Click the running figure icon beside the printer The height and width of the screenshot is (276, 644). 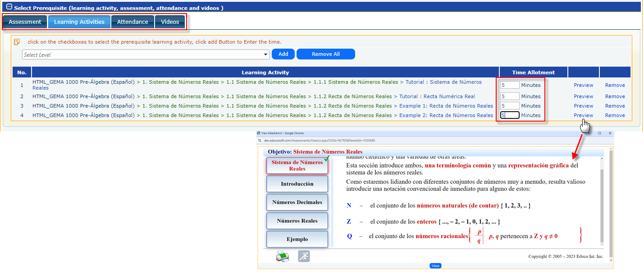(304, 256)
